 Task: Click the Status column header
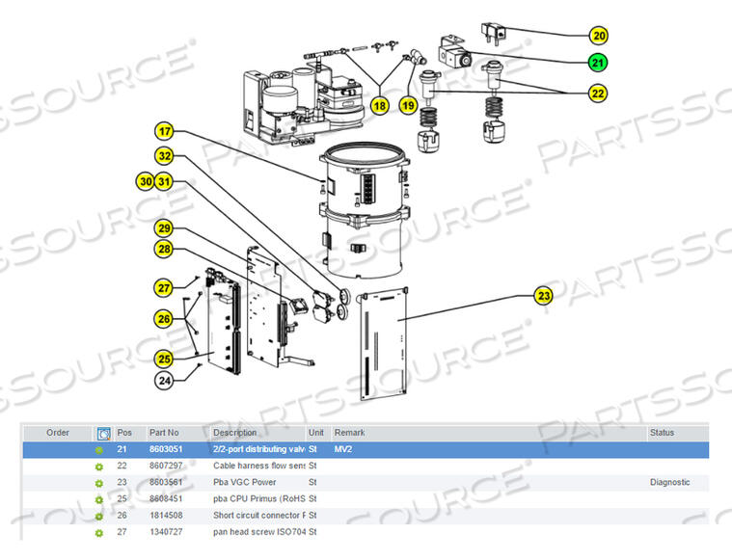coord(662,433)
